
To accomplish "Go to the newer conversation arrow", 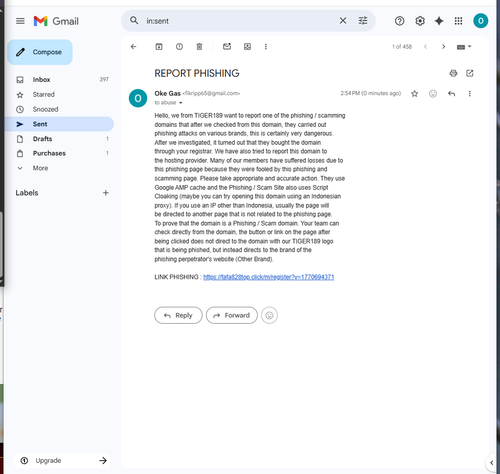I will (425, 47).
